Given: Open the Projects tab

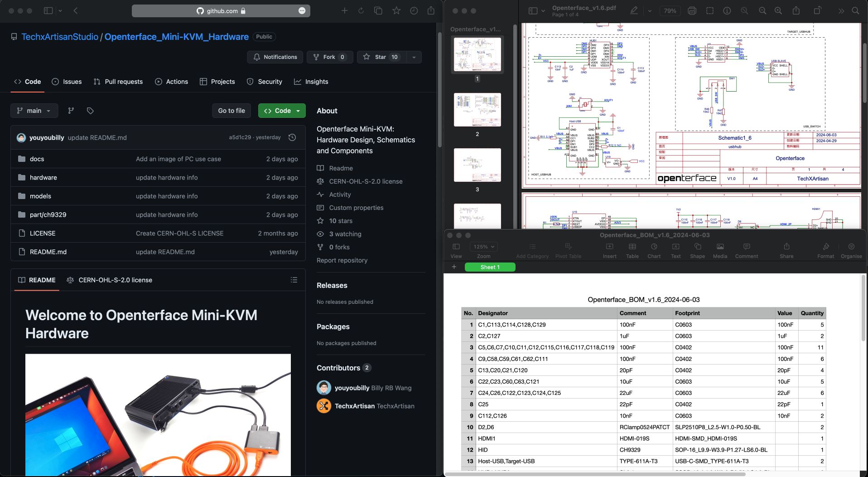Looking at the screenshot, I should [217, 82].
